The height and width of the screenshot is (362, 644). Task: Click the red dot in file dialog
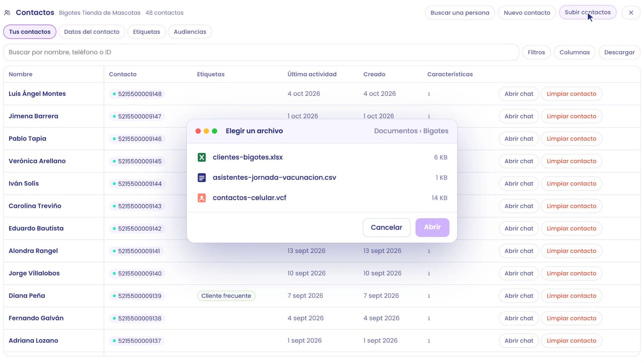point(198,131)
